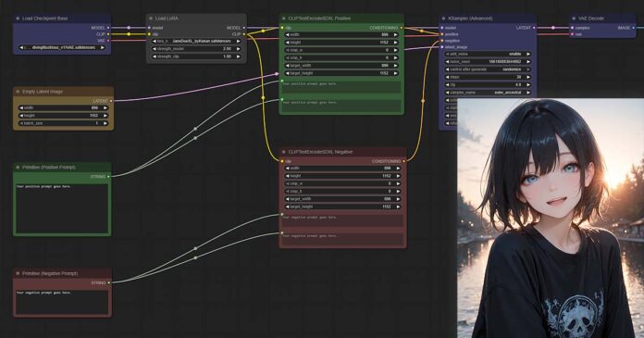Image resolution: width=644 pixels, height=338 pixels.
Task: Open the add_noise dropdown in KSampler (Advanced)
Action: click(x=488, y=54)
